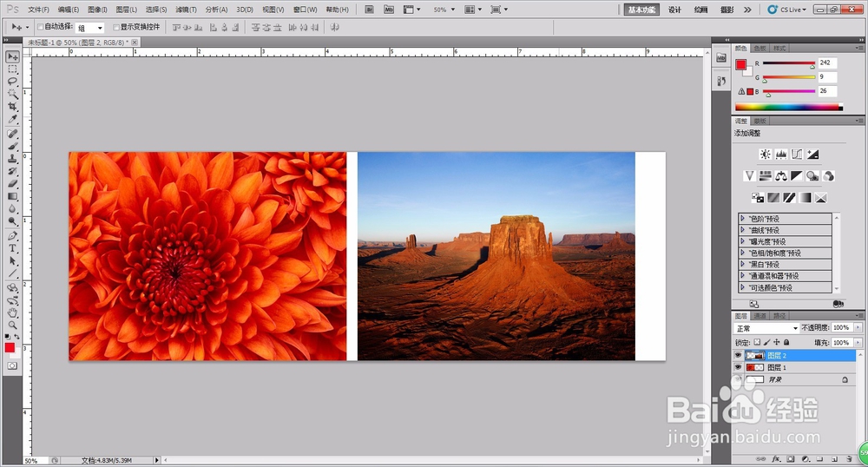Add a Brightness/Contrast adjustment
868x467 pixels.
click(x=765, y=155)
